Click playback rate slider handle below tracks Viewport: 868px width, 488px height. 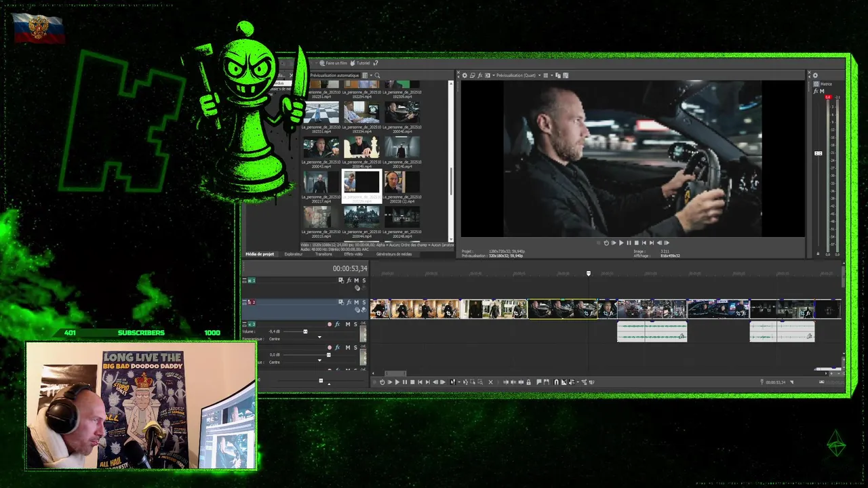point(321,380)
